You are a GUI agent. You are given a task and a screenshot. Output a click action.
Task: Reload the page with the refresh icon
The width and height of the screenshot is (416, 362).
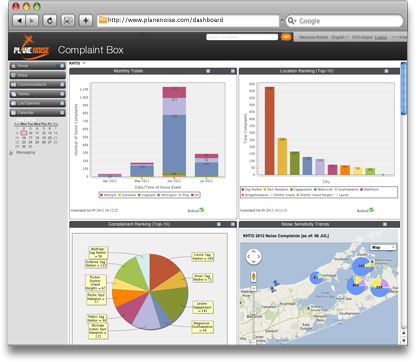pyautogui.click(x=50, y=21)
